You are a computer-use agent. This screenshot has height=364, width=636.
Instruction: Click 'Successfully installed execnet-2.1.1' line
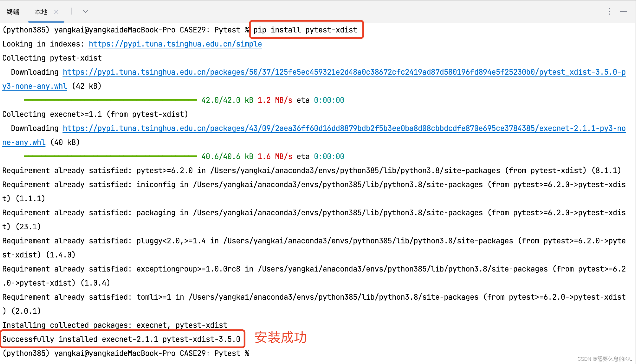coord(121,339)
